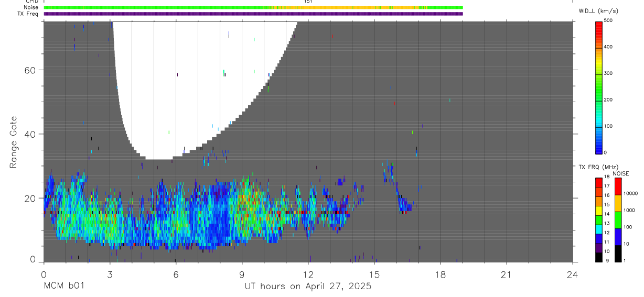Click the '15' tick on the UT hours axis
Image resolution: width=644 pixels, height=297 pixels.
(x=374, y=274)
